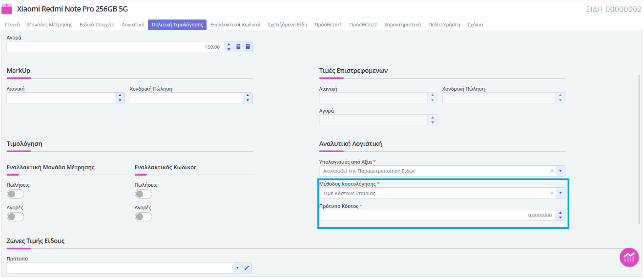This screenshot has height=279, width=644.
Task: Decrease Πρότυπο Κόστος with down arrow
Action: tap(561, 218)
